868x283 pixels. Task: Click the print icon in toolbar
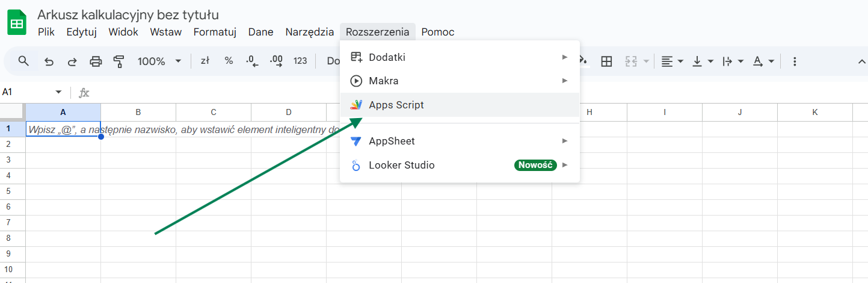tap(96, 61)
